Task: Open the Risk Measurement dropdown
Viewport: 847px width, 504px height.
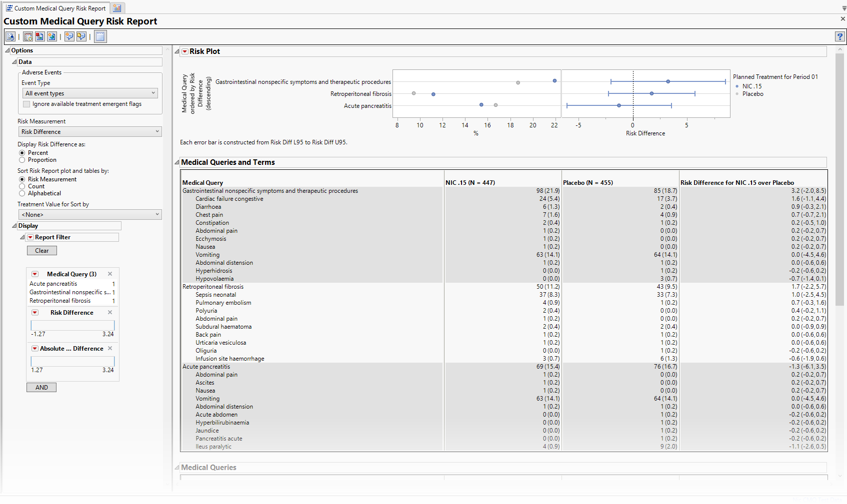Action: coord(90,132)
